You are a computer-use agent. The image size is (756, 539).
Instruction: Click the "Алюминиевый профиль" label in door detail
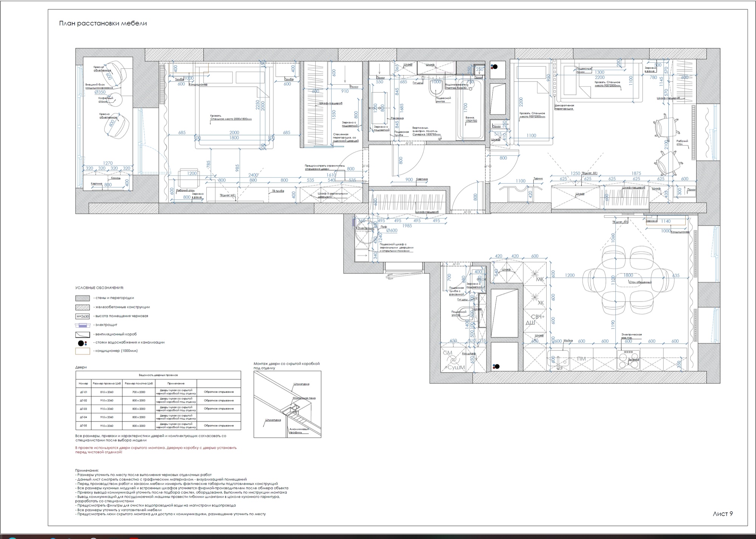tap(299, 430)
